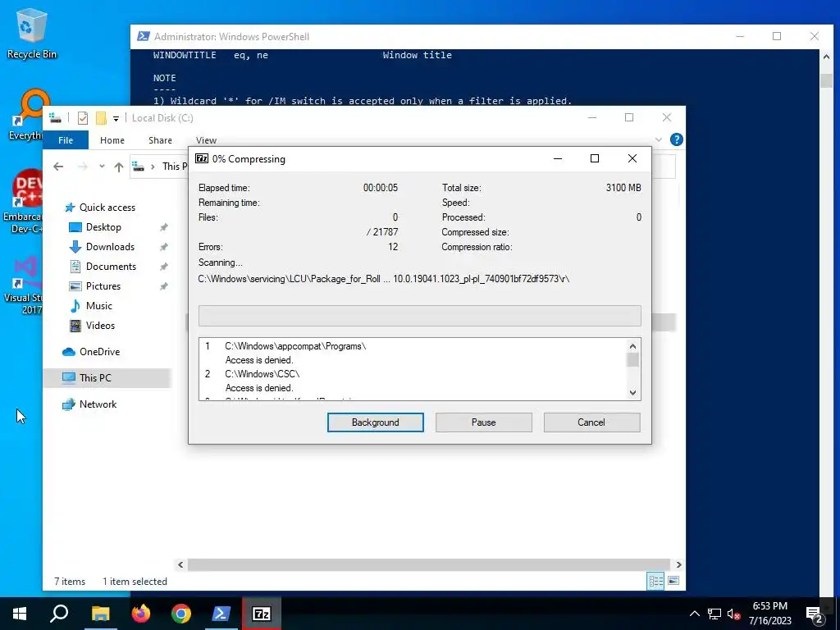
Task: Select Embarcadero Dev-C++ desktop shortcut
Action: [22, 202]
